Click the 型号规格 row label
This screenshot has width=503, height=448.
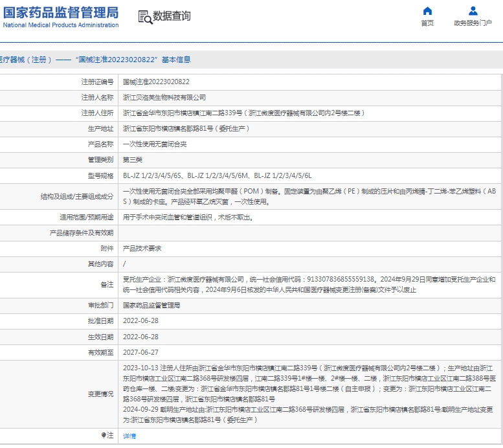(x=100, y=176)
